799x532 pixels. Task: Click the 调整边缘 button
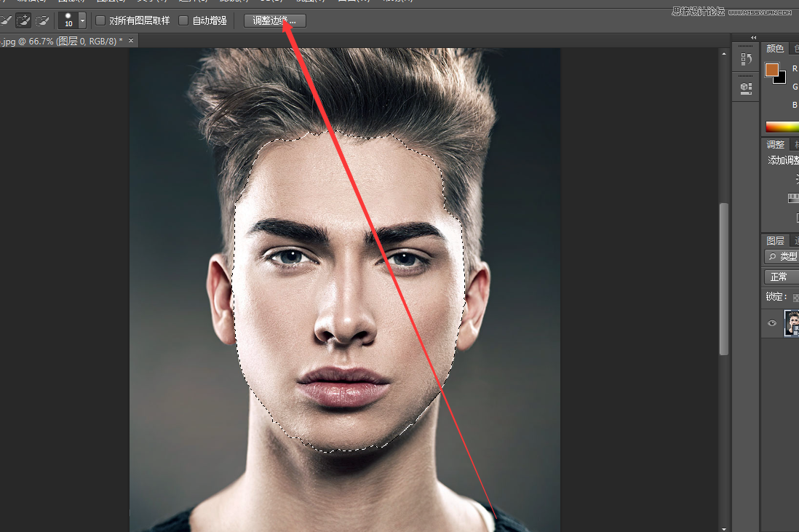[x=274, y=20]
